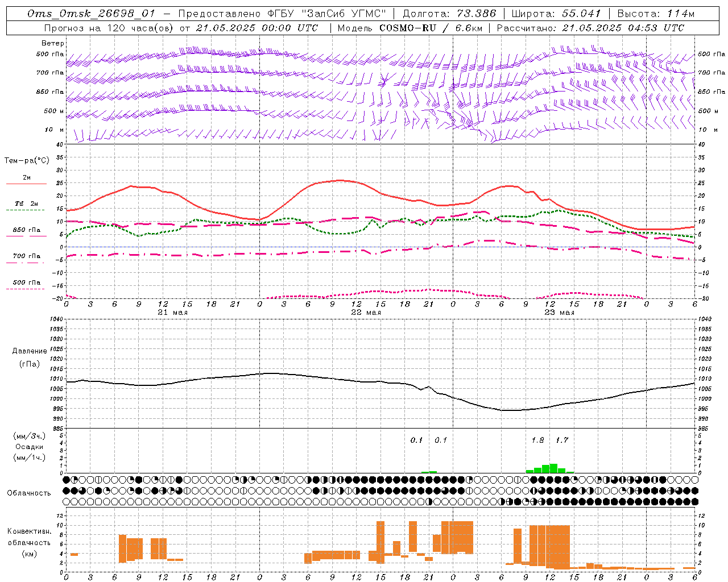Click the "23 мая" date label

tap(559, 313)
